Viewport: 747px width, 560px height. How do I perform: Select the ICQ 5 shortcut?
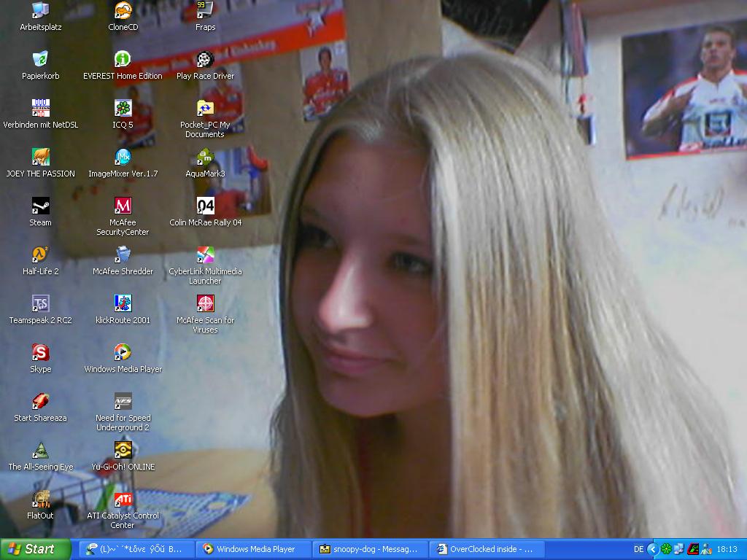point(123,109)
